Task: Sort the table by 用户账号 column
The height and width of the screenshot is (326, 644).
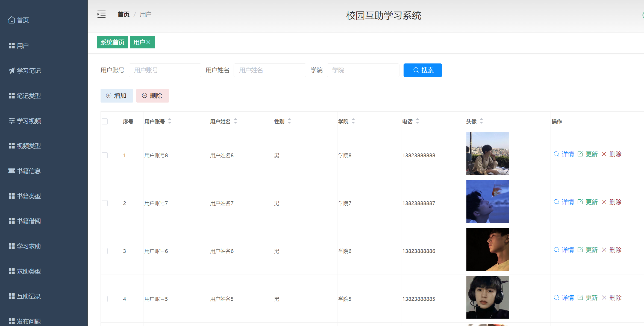Action: click(x=170, y=121)
